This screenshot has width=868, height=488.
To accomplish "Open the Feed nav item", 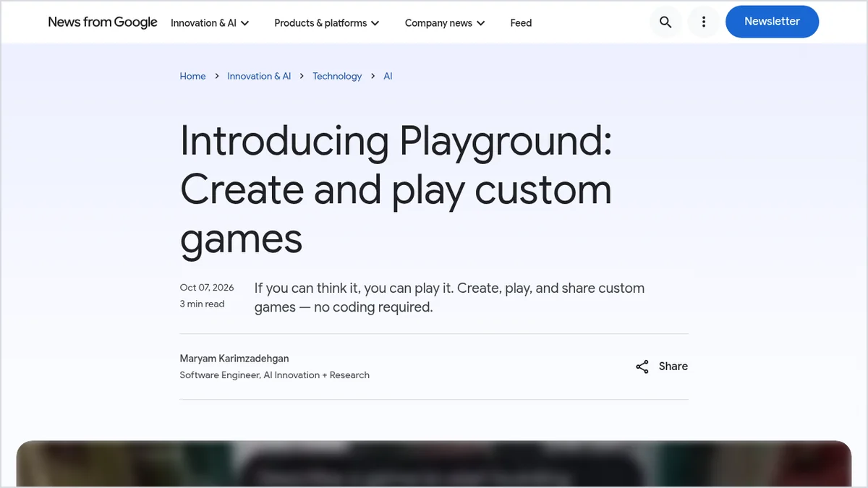I will (521, 23).
